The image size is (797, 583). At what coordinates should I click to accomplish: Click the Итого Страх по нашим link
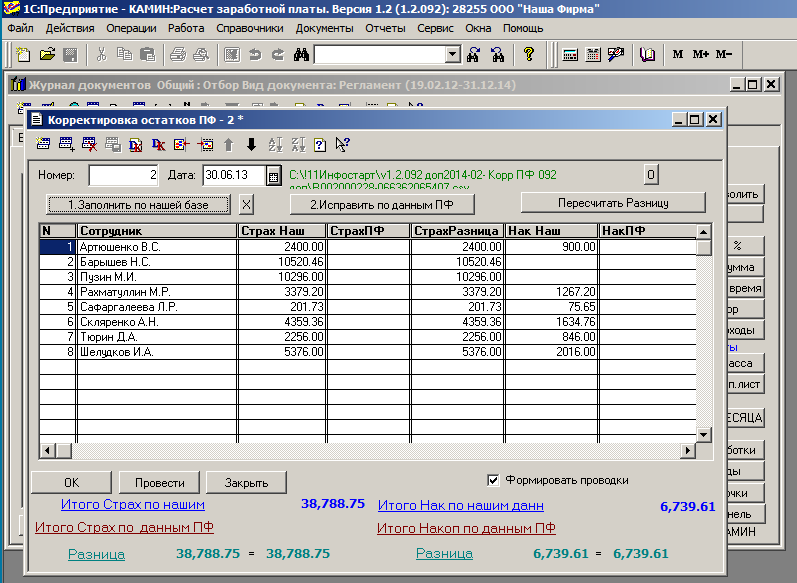coord(133,505)
